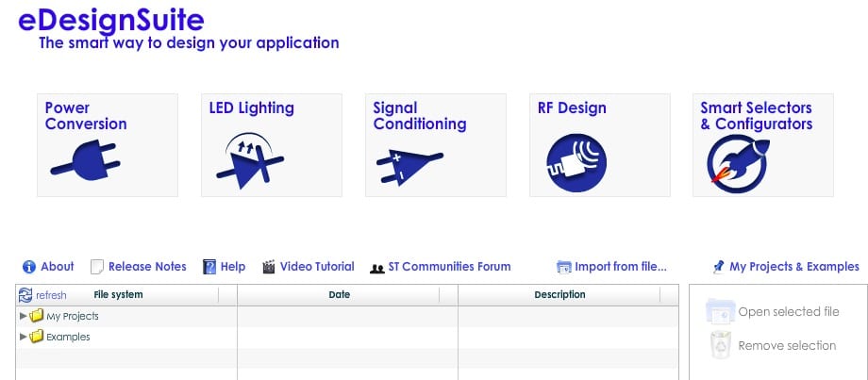The height and width of the screenshot is (380, 868).
Task: Visit the ST Communities Forum link
Action: [449, 267]
